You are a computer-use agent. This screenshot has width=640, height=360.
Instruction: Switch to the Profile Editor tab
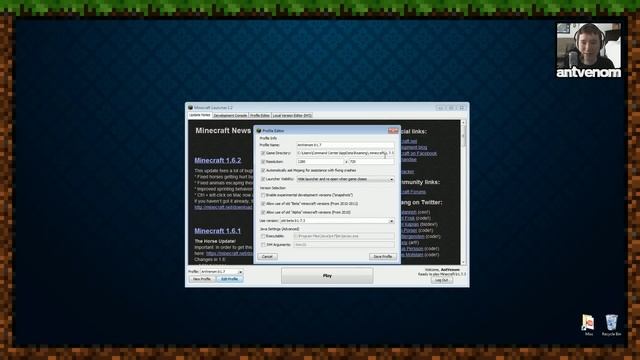pos(260,116)
